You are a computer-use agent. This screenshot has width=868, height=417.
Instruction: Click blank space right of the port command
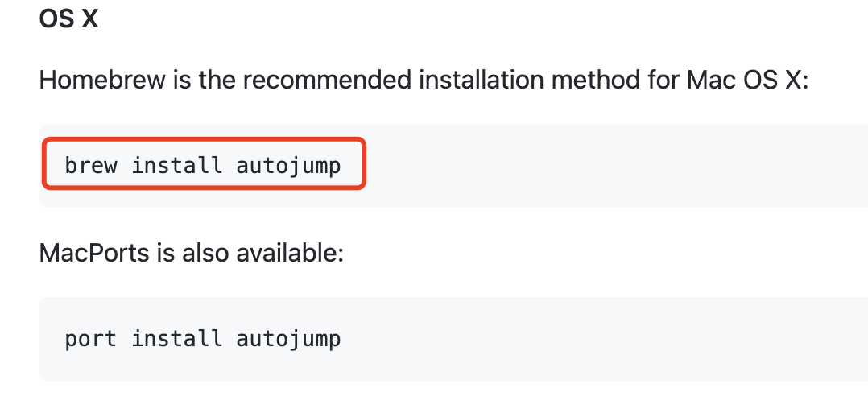(x=612, y=338)
